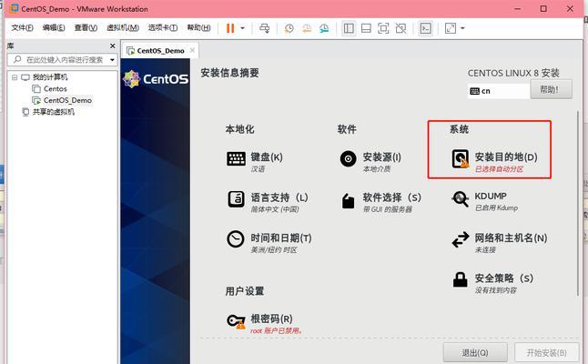Open 安全策略(S) security policy

492,283
